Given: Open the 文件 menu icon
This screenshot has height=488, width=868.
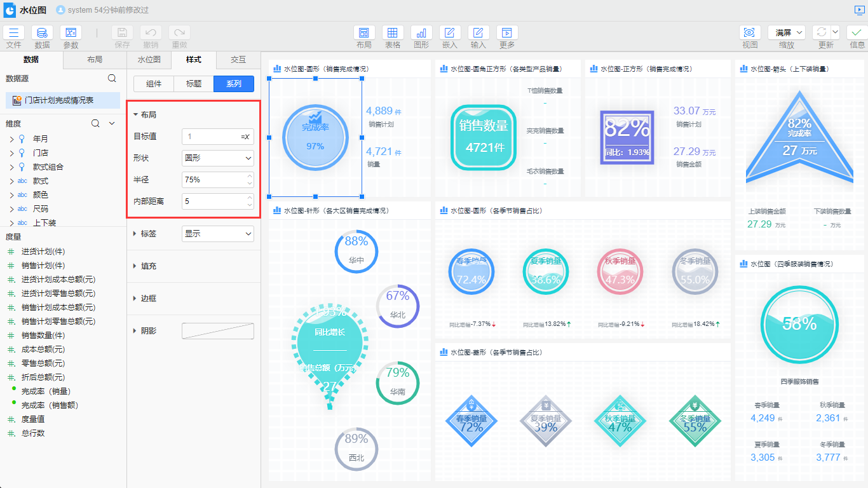Looking at the screenshot, I should (14, 33).
